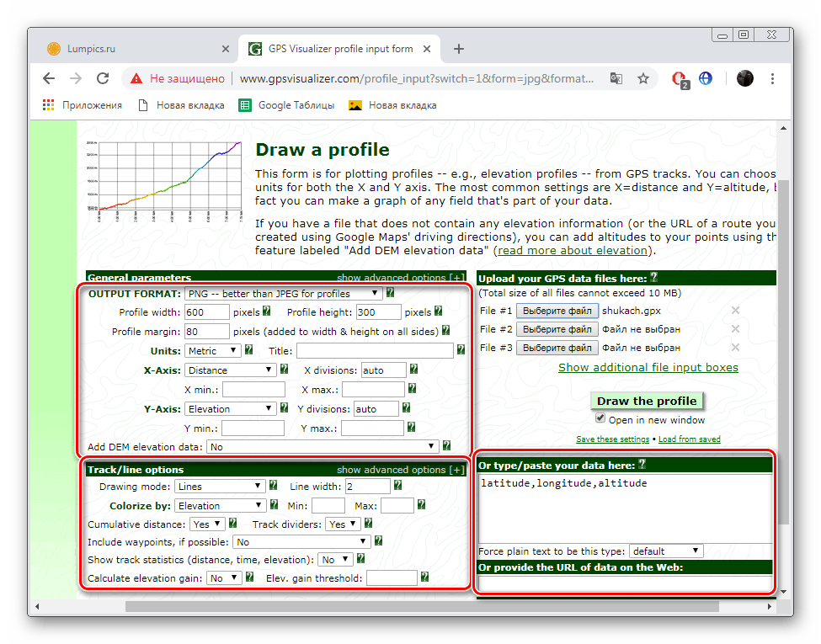This screenshot has height=644, width=821.
Task: Click help icon for Calculate elevation gain
Action: 250,577
